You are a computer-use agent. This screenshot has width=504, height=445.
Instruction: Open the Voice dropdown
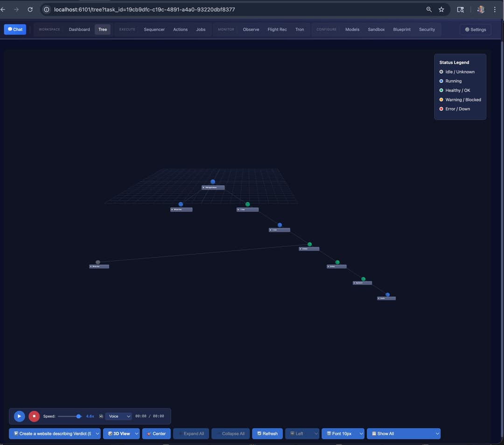pyautogui.click(x=119, y=416)
